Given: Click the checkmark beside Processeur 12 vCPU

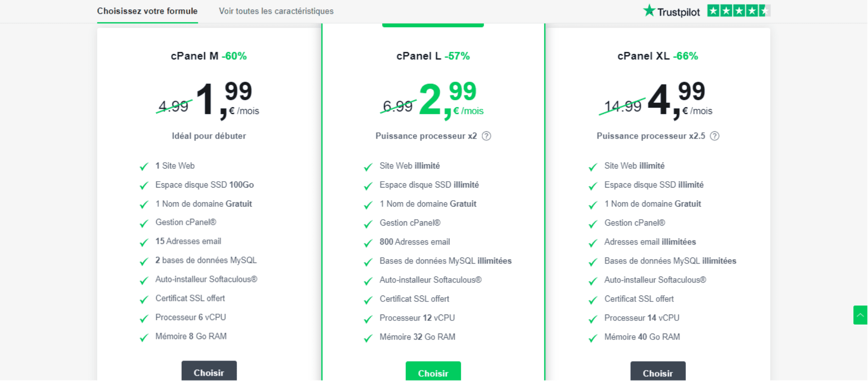Looking at the screenshot, I should coord(368,319).
